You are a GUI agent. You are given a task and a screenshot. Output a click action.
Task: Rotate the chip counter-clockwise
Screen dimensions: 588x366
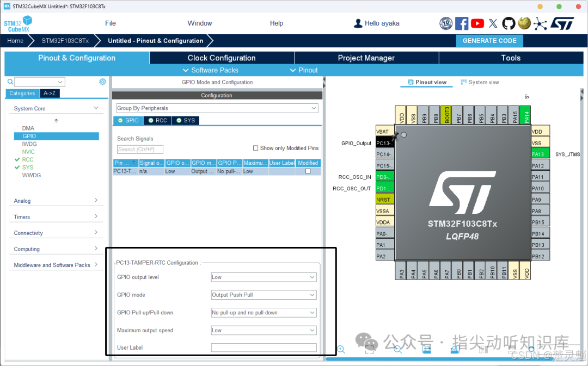pos(455,350)
